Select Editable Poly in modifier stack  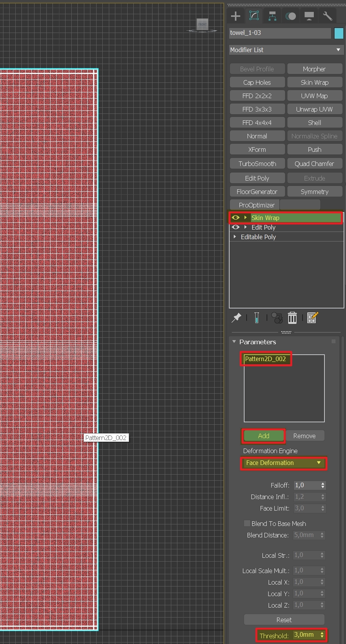point(258,237)
